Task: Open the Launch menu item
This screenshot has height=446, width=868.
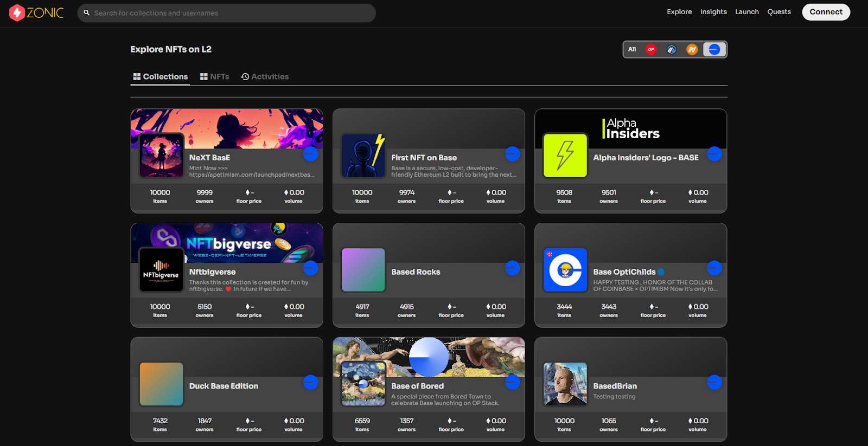Action: point(747,12)
